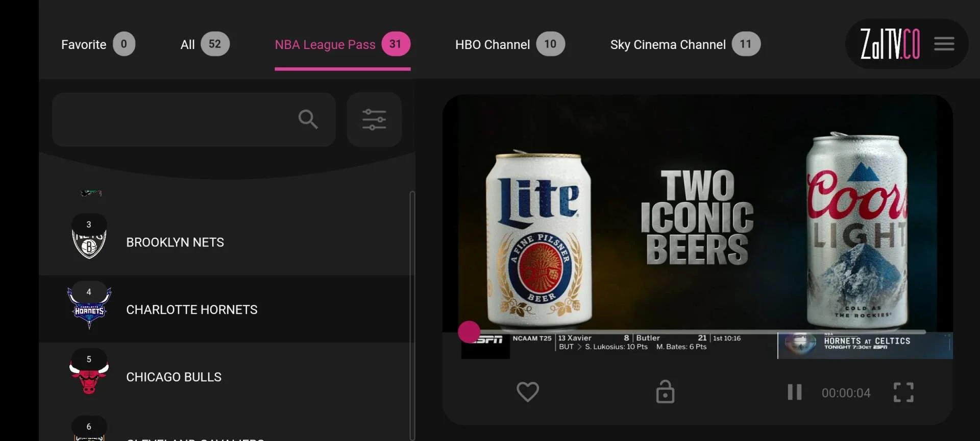Add channel to favorites with heart icon

(x=528, y=392)
